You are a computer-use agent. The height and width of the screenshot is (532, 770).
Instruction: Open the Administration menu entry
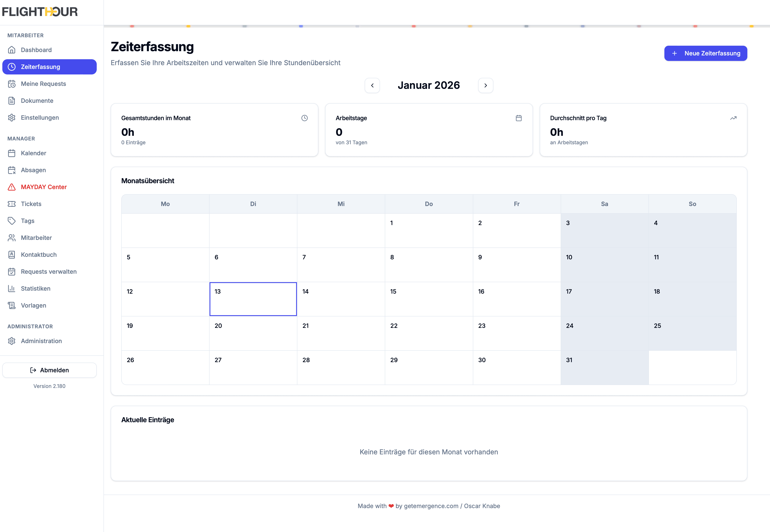point(41,341)
